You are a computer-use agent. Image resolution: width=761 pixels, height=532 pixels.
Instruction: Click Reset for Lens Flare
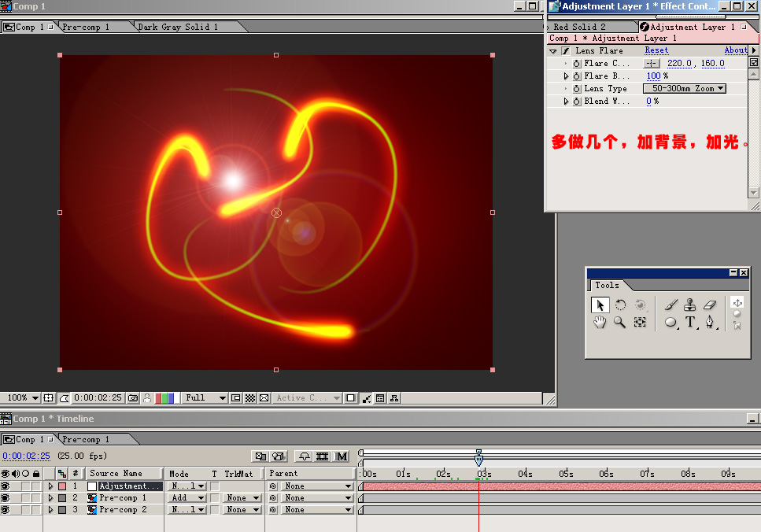[656, 50]
